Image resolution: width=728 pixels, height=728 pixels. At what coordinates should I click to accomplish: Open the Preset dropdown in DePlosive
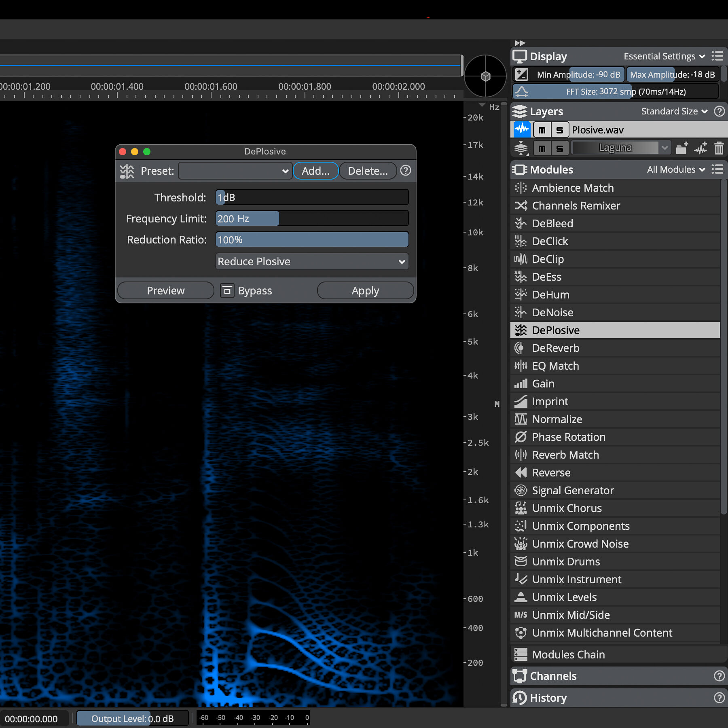(235, 171)
